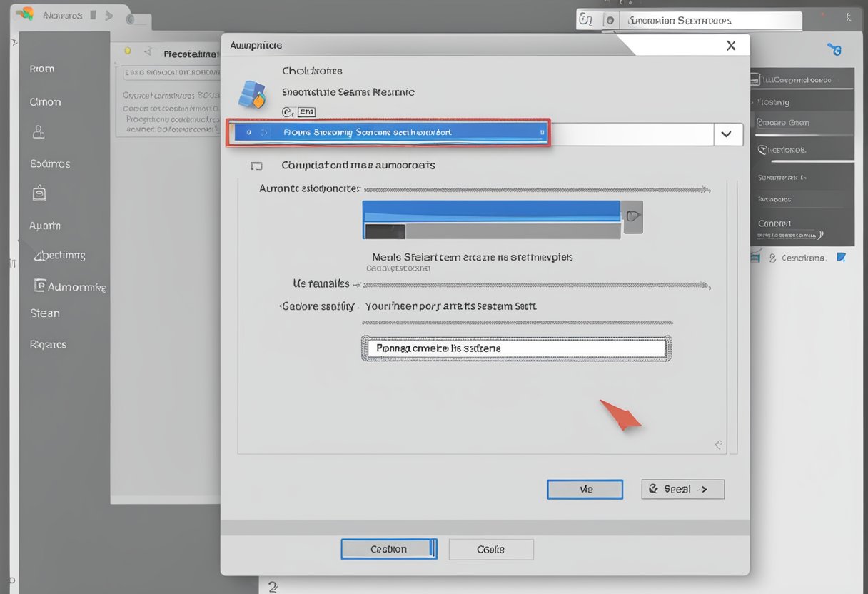Enable the checkbox above the Automatic section
The height and width of the screenshot is (594, 868).
click(256, 165)
